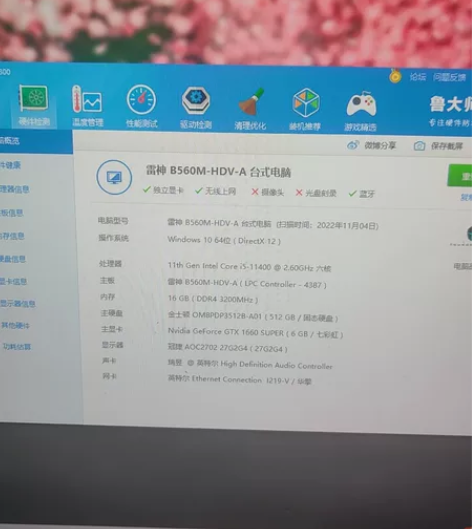Click the 摄像头 cross status
The image size is (472, 529).
(268, 192)
